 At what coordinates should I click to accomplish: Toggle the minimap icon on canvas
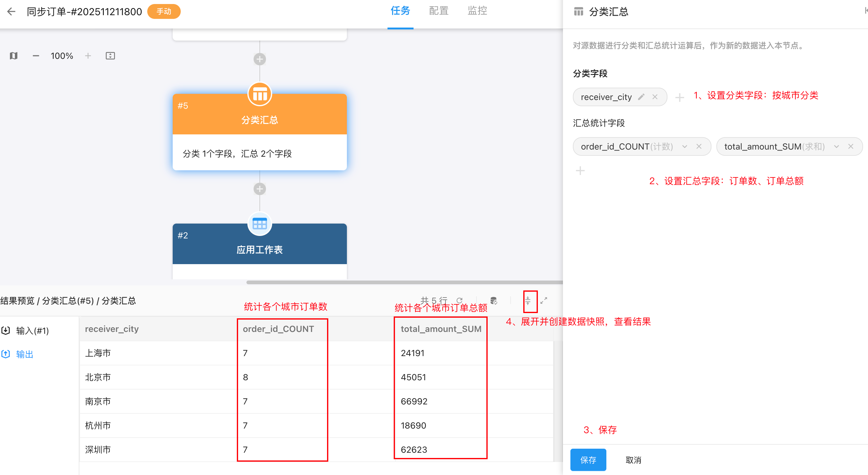tap(13, 56)
